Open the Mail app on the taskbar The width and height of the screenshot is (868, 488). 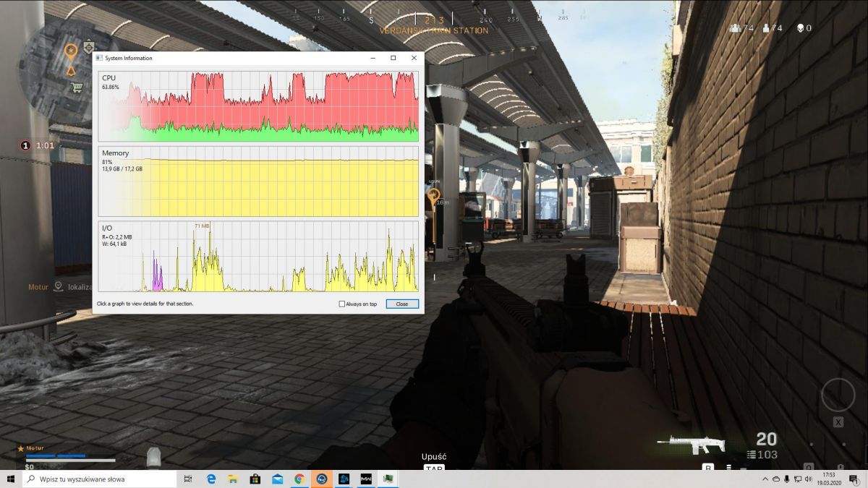coord(278,479)
